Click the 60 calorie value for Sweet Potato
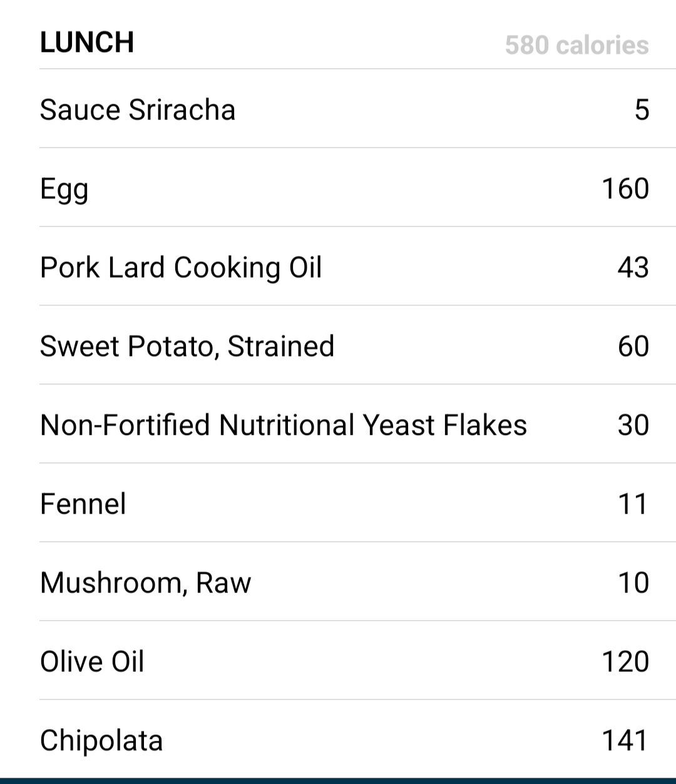 point(633,346)
